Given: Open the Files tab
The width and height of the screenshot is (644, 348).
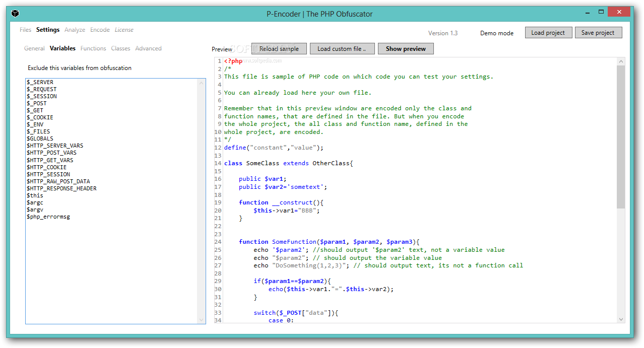Looking at the screenshot, I should [25, 30].
